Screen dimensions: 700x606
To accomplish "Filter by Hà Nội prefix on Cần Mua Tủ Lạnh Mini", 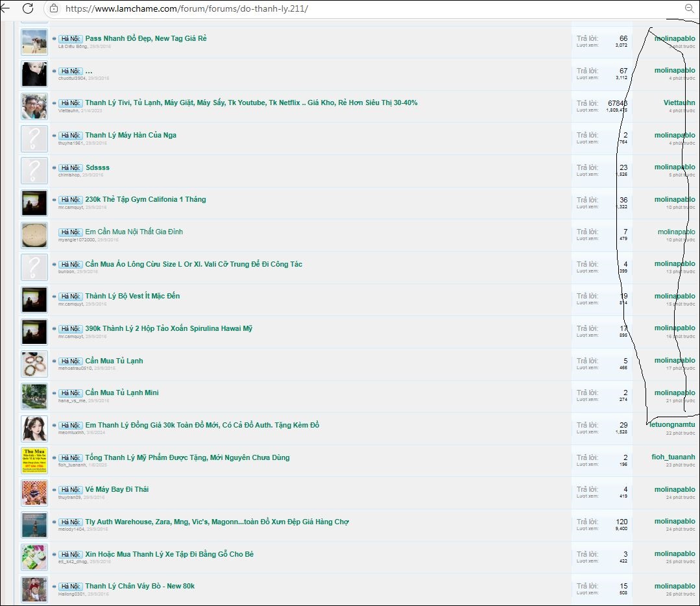I will coord(71,393).
